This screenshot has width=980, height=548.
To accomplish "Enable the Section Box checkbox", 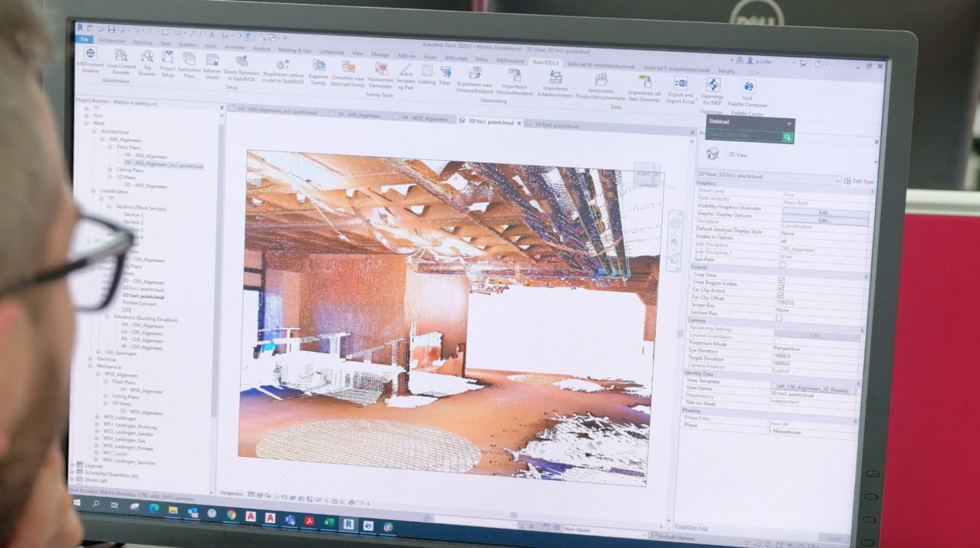I will [x=779, y=318].
